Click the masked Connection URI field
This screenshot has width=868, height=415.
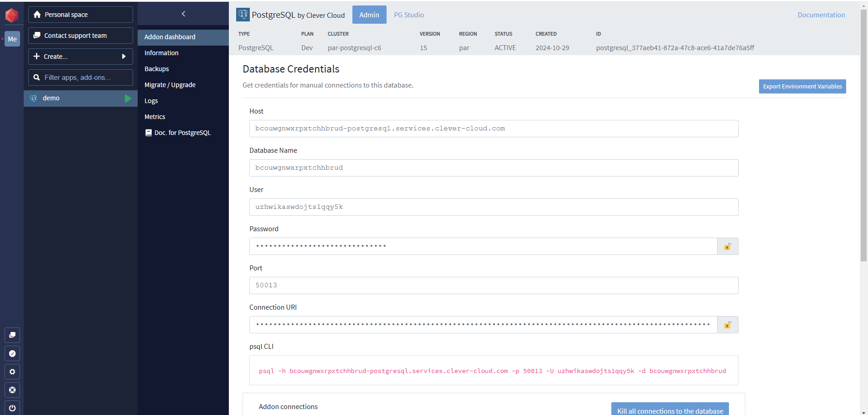(x=483, y=325)
